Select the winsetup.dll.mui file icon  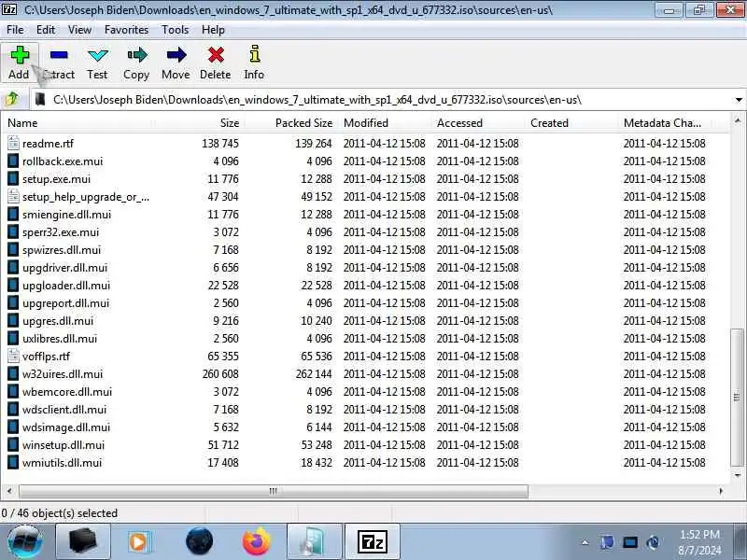[x=13, y=445]
